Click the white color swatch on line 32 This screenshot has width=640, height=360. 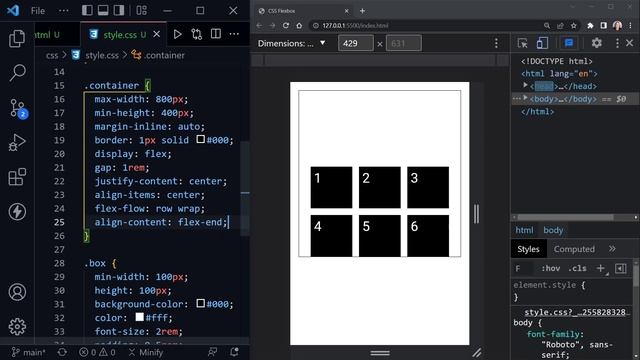(x=140, y=317)
